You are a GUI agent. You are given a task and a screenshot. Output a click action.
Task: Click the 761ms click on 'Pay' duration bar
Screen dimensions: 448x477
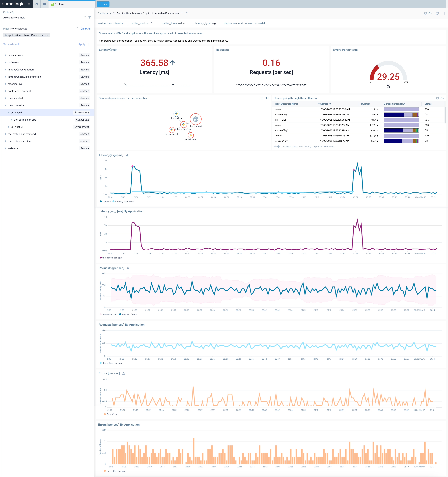click(401, 115)
